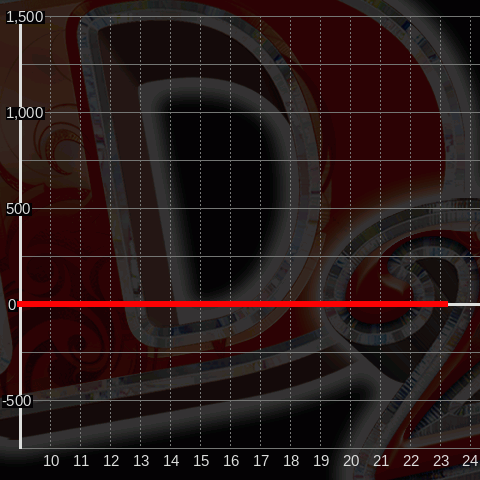The height and width of the screenshot is (480, 480).
Task: Select the x-axis label 22
Action: click(x=411, y=461)
